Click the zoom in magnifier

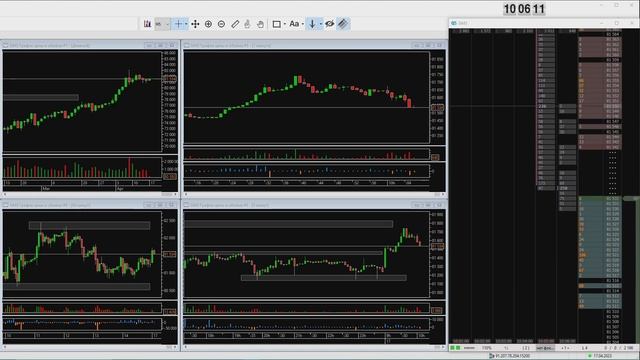pyautogui.click(x=208, y=24)
